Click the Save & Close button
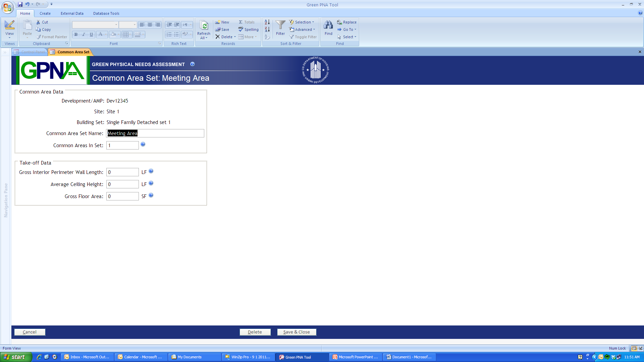644x362 pixels. pos(297,332)
